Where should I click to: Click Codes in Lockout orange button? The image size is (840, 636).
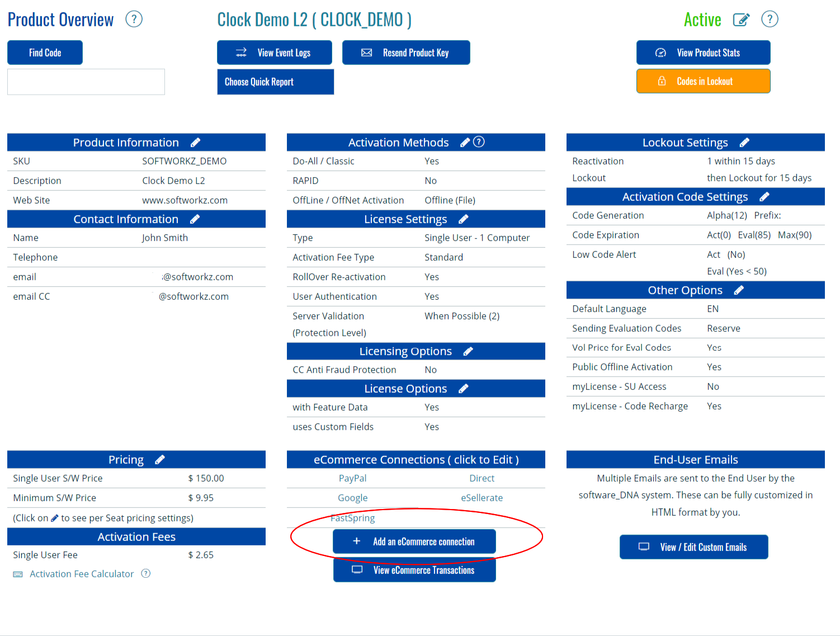704,81
